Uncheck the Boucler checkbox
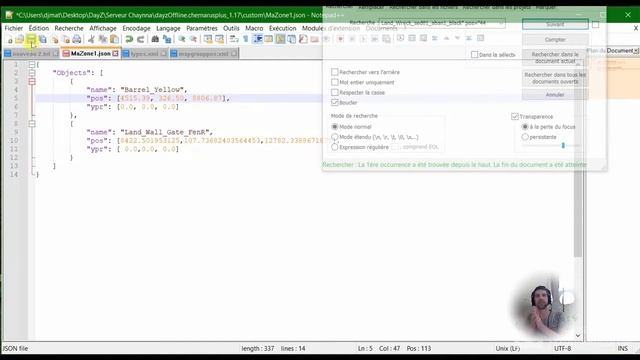The height and width of the screenshot is (360, 640). pyautogui.click(x=335, y=102)
